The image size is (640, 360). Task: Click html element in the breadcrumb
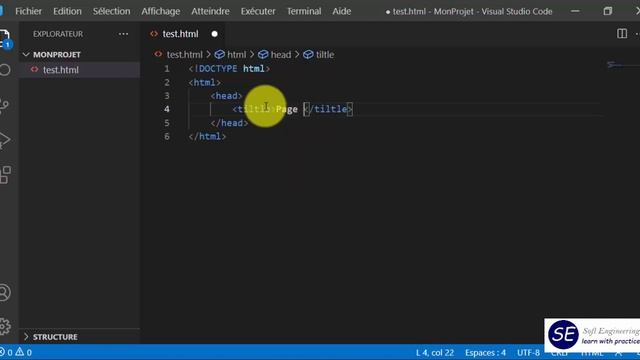(x=236, y=54)
